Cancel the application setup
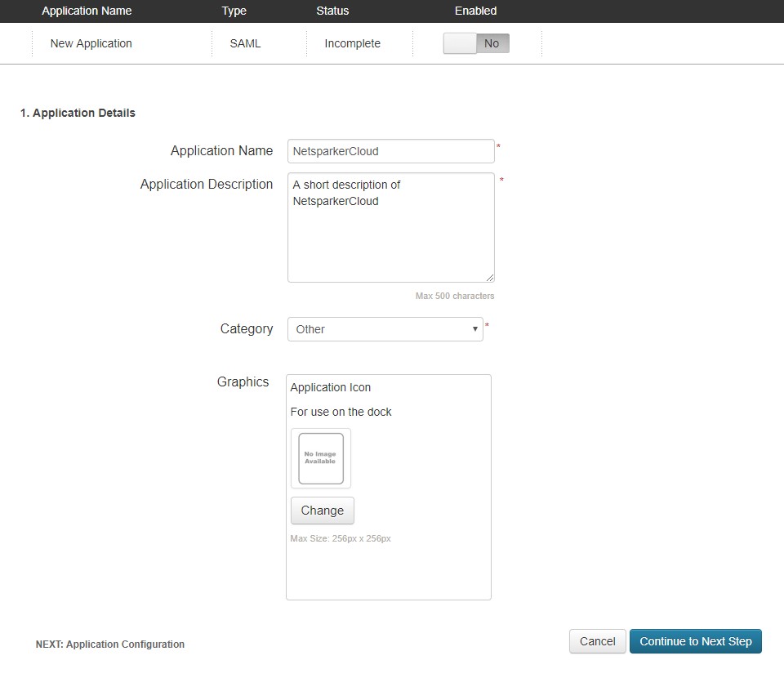The width and height of the screenshot is (784, 687). pos(597,641)
